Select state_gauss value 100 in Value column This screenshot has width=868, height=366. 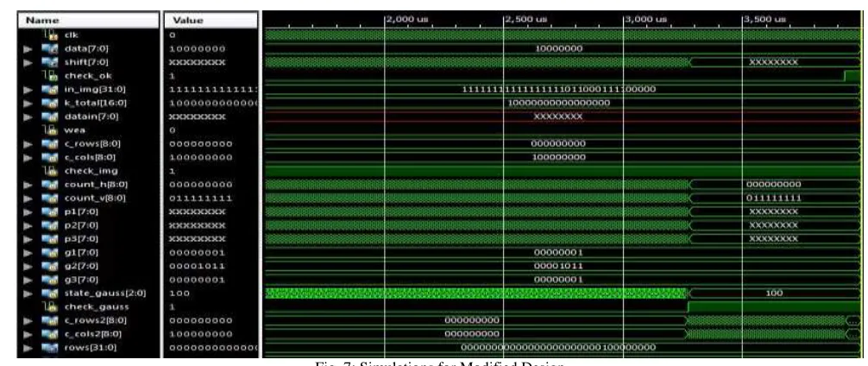(179, 293)
